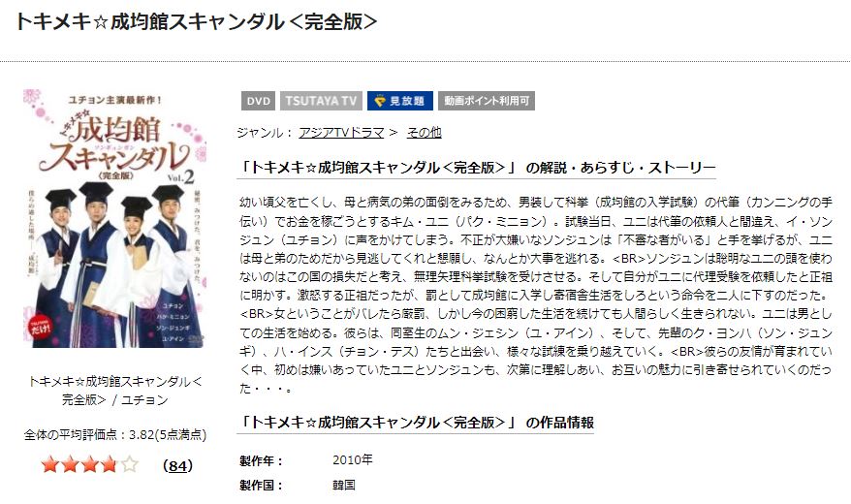
Task: Click the second rating star
Action: point(70,465)
